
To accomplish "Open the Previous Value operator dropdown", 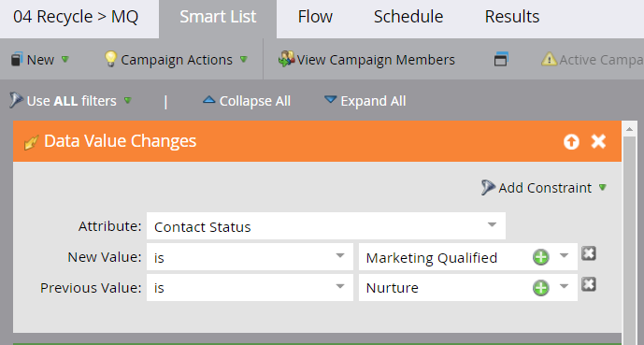I will (250, 288).
